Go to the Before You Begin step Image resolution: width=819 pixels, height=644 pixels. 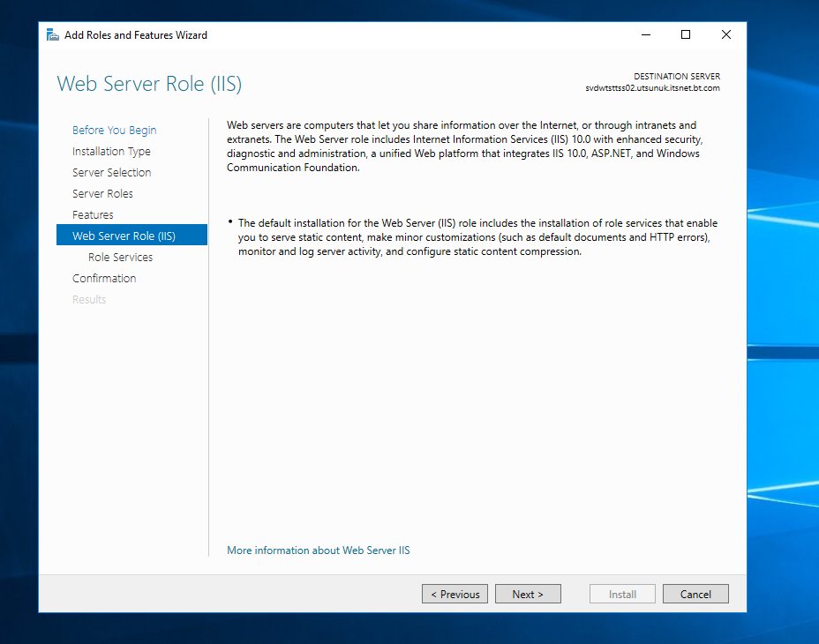pyautogui.click(x=115, y=130)
